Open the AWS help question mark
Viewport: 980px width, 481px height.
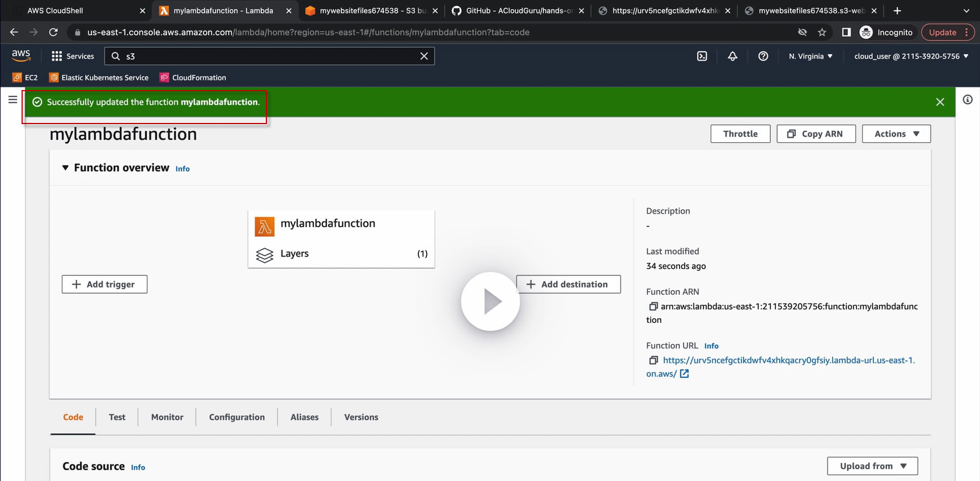pyautogui.click(x=763, y=56)
